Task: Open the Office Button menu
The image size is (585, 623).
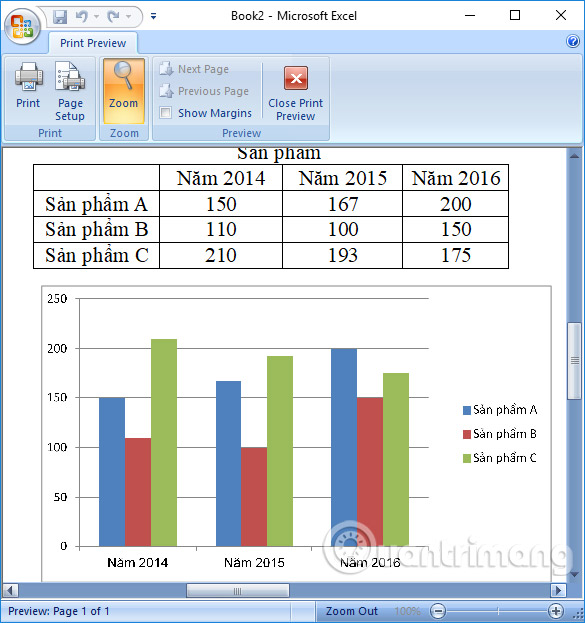Action: (23, 27)
